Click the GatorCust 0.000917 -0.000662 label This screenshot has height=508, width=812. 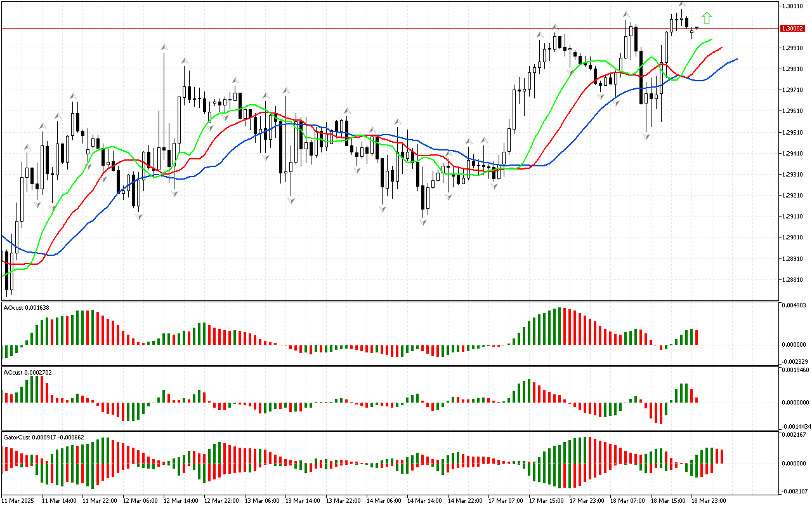click(x=44, y=438)
